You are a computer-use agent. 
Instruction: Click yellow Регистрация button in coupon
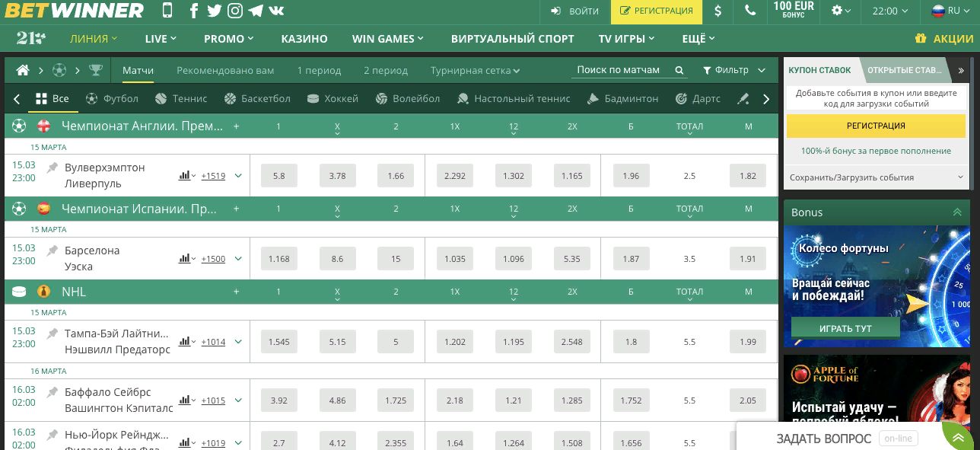click(x=876, y=126)
